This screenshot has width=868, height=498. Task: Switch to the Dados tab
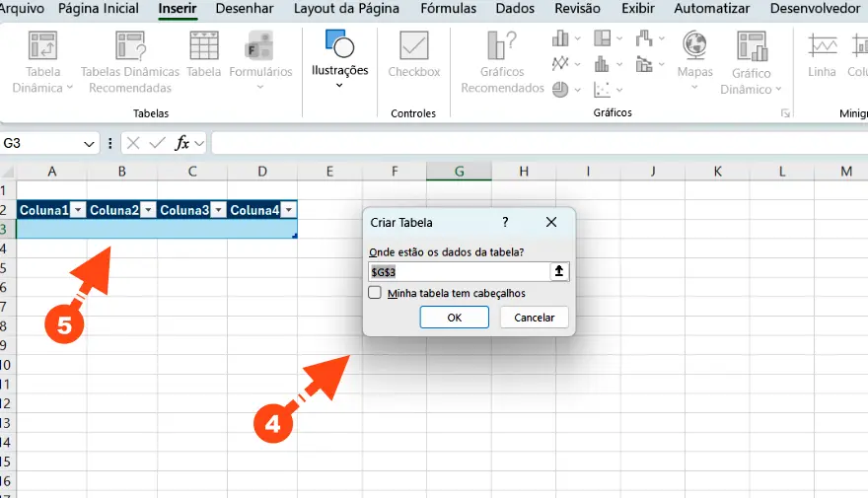coord(515,8)
